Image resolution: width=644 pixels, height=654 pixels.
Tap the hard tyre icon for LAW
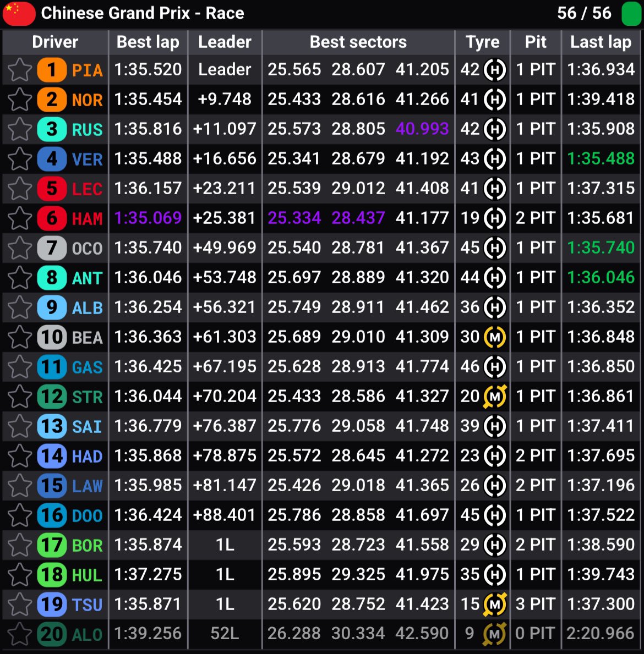point(495,486)
